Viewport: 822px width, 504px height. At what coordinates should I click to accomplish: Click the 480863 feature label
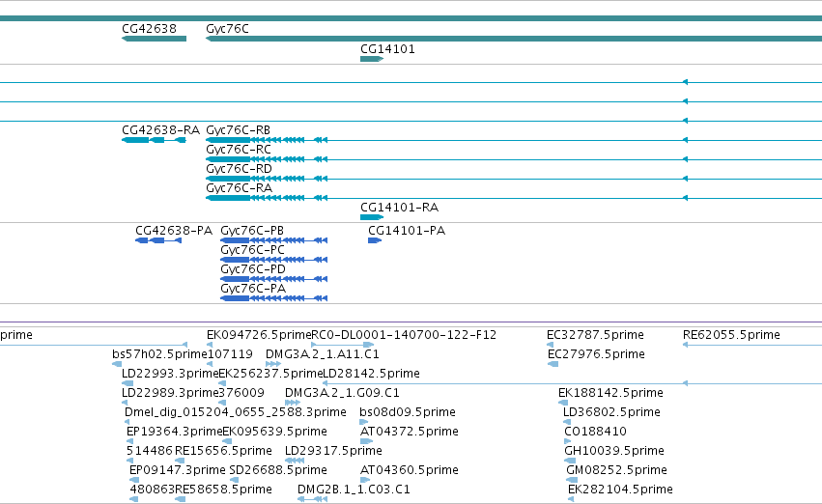(x=152, y=490)
